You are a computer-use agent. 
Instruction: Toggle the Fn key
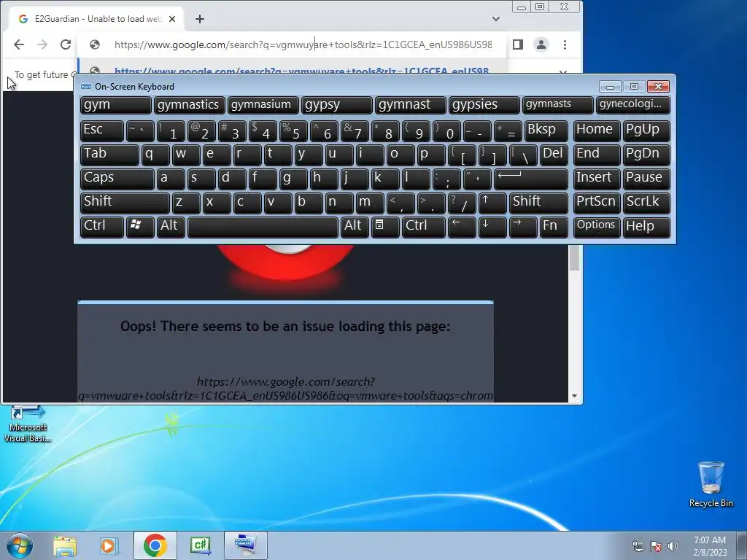[x=554, y=227]
